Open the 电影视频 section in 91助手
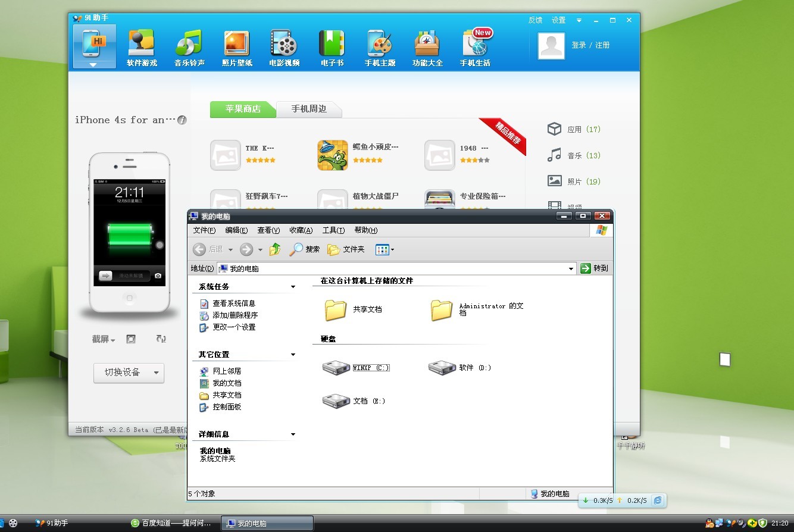Viewport: 794px width, 532px height. [x=285, y=48]
